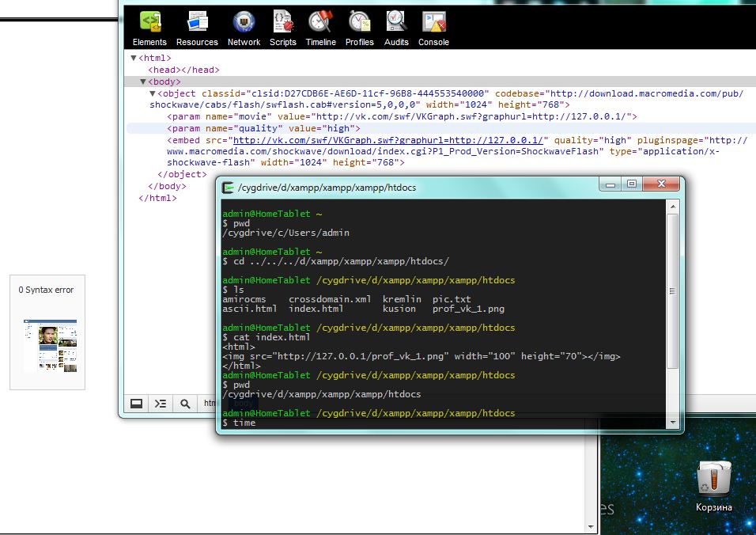Collapse the object classid node
Viewport: 756px width, 535px height.
152,93
